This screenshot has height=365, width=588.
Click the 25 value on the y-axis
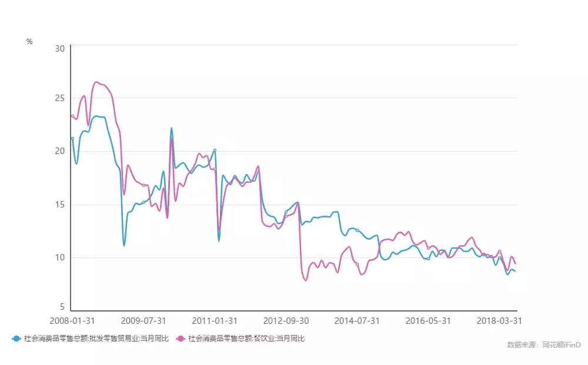(59, 98)
